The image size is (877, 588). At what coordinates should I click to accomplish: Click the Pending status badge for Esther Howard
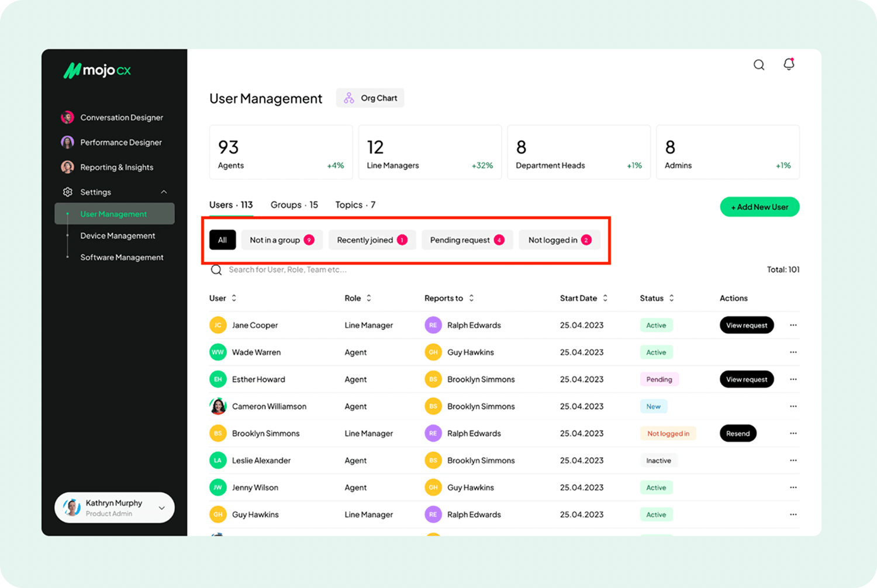pos(659,379)
